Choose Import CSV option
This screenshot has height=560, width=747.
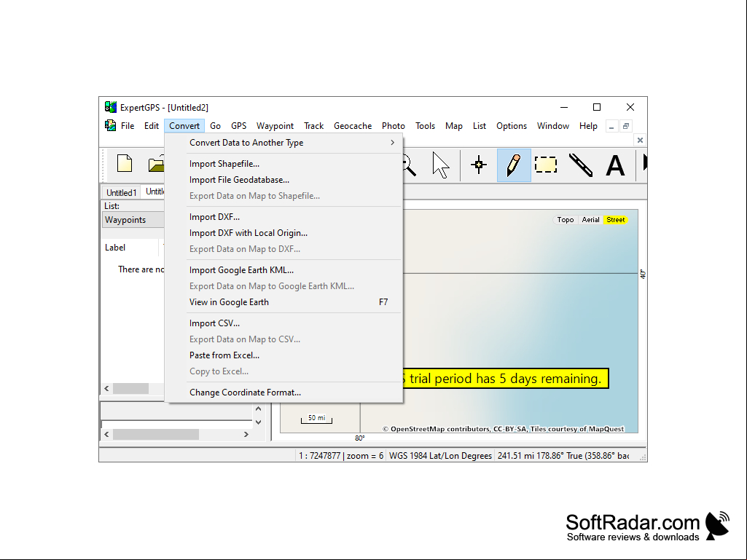[x=284, y=323]
